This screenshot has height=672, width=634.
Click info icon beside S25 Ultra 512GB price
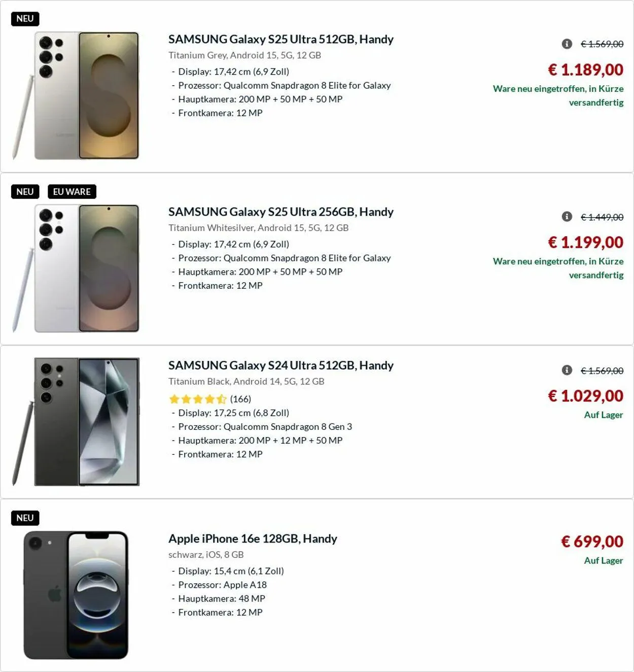point(567,44)
